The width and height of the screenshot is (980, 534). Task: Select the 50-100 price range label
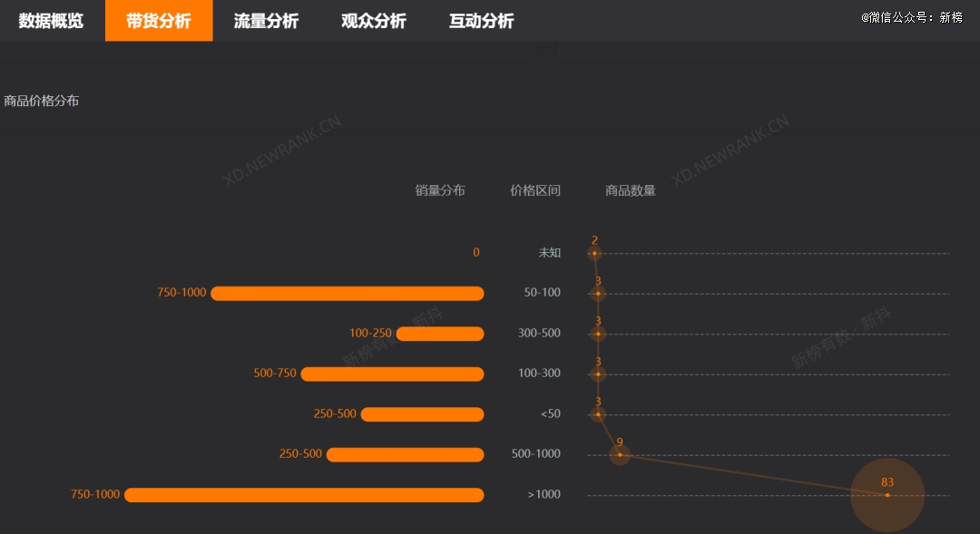(542, 292)
